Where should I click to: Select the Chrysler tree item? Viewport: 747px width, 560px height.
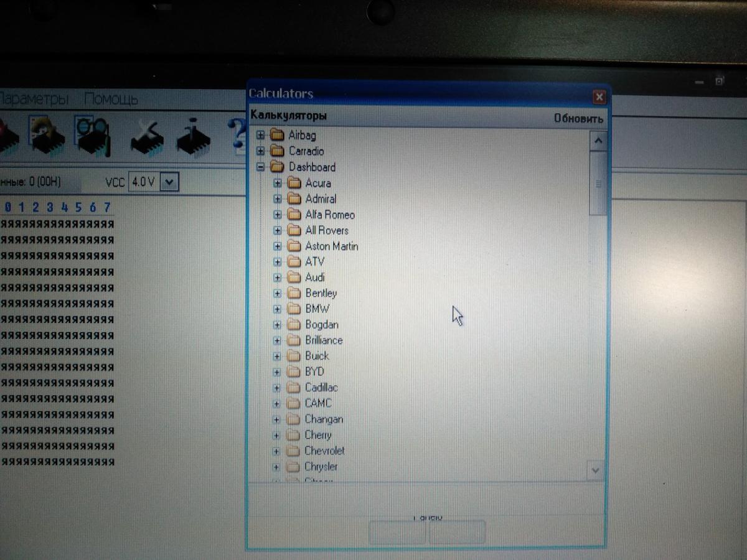point(321,467)
